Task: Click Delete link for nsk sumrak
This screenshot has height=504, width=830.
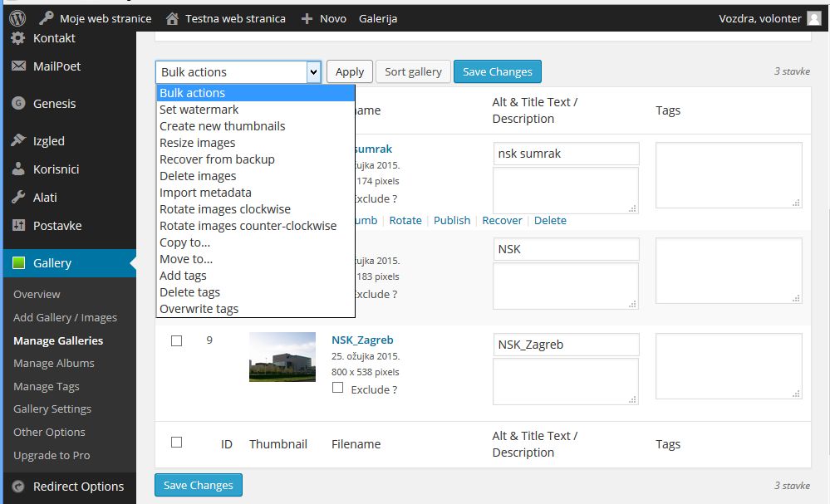Action: 550,221
